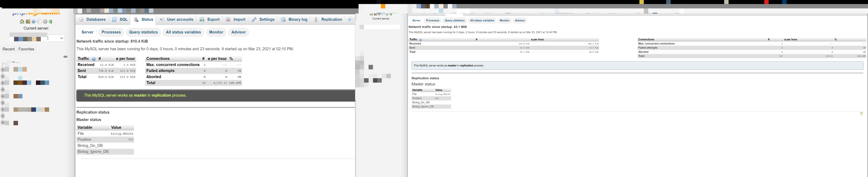Open Advisor subtab in left window
Screen dimensions: 868x177
click(x=238, y=32)
